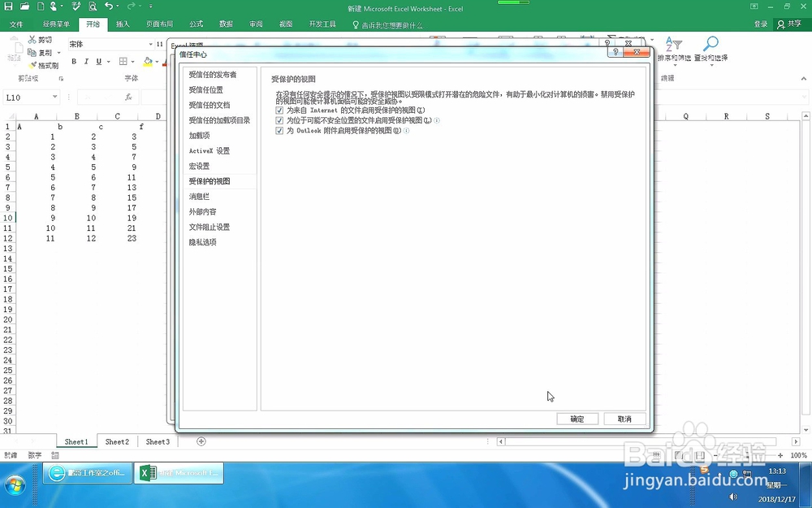Screen dimensions: 812x508
Task: Select Trusted Publishers (受信任的发布者) category
Action: 220,75
